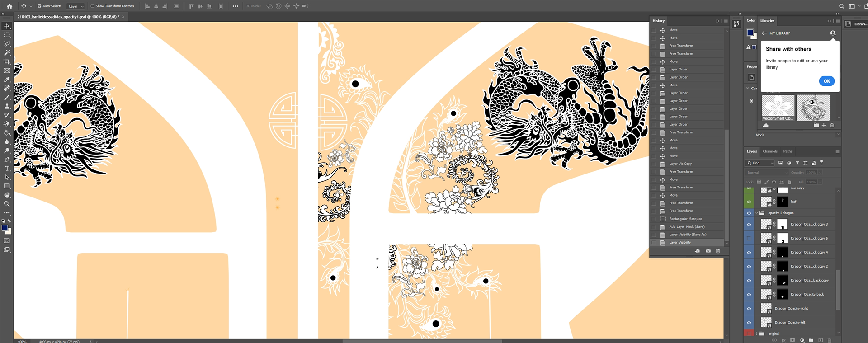Collapse the opacity 1 dragon group

click(x=757, y=213)
